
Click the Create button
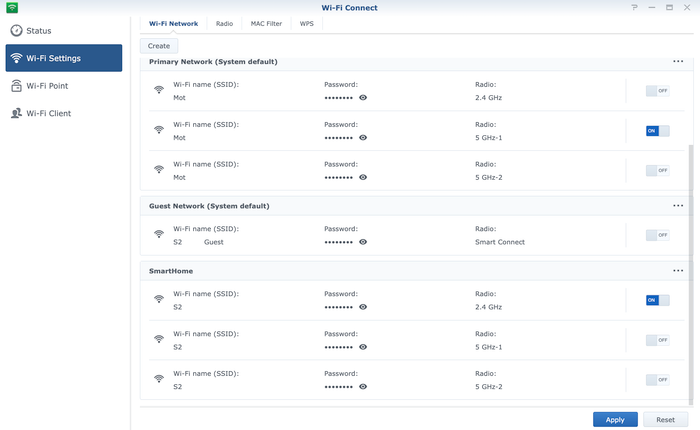click(x=159, y=46)
